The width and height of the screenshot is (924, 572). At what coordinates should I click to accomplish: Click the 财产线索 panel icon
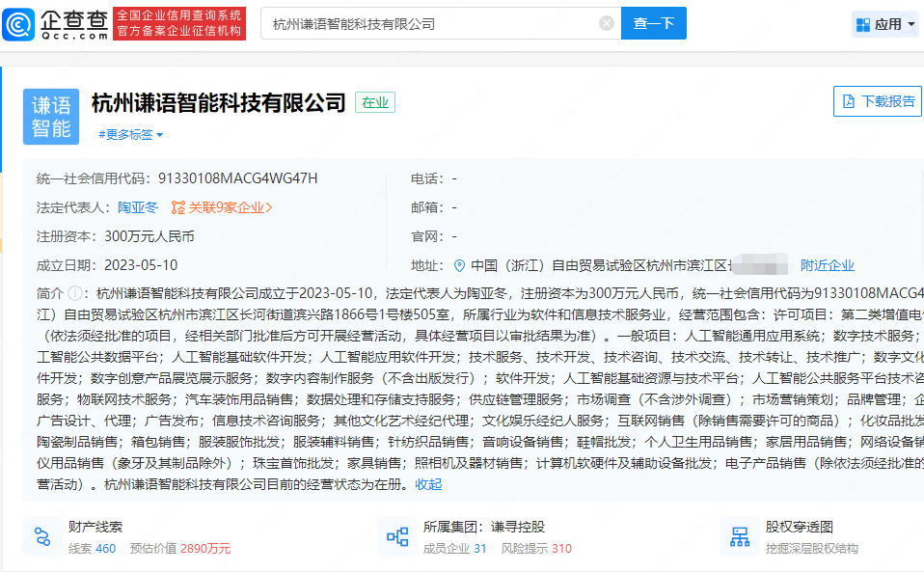pos(42,536)
